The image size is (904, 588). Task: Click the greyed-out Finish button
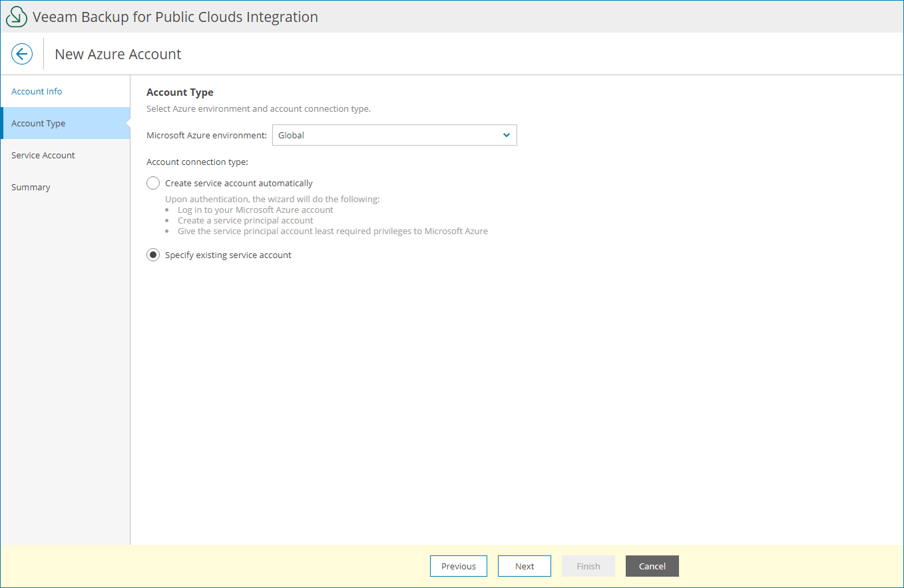pos(588,566)
